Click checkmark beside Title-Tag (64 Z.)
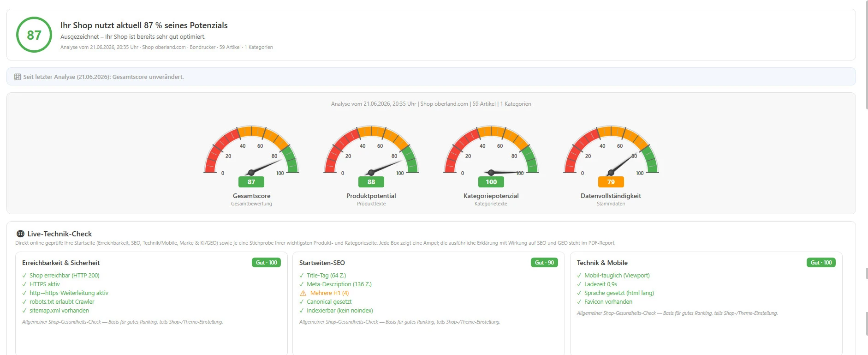The height and width of the screenshot is (355, 868). [x=302, y=276]
